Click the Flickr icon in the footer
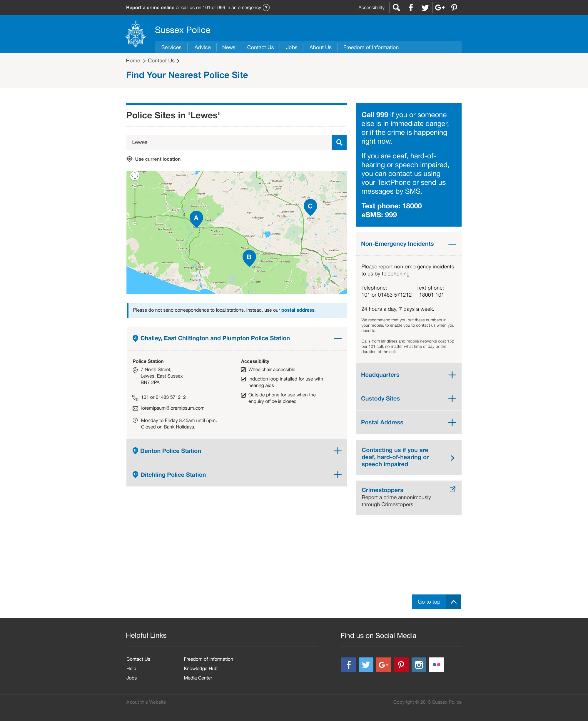 tap(436, 665)
